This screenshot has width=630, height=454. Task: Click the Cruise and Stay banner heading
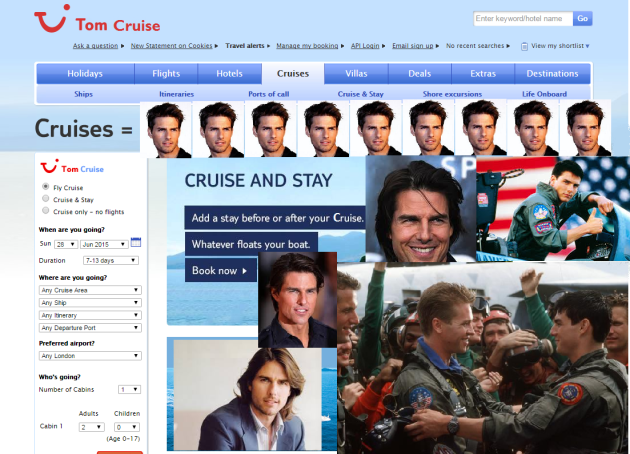tap(258, 180)
